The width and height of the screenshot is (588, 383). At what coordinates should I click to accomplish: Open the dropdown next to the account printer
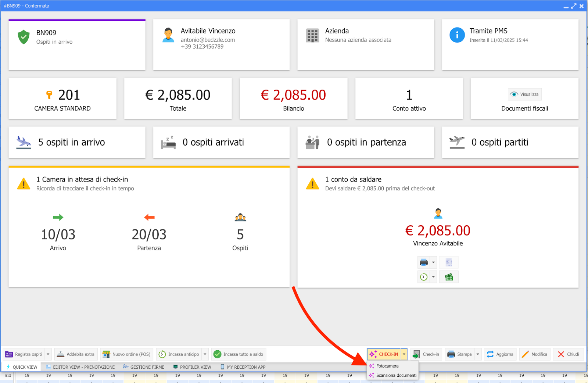tap(434, 262)
